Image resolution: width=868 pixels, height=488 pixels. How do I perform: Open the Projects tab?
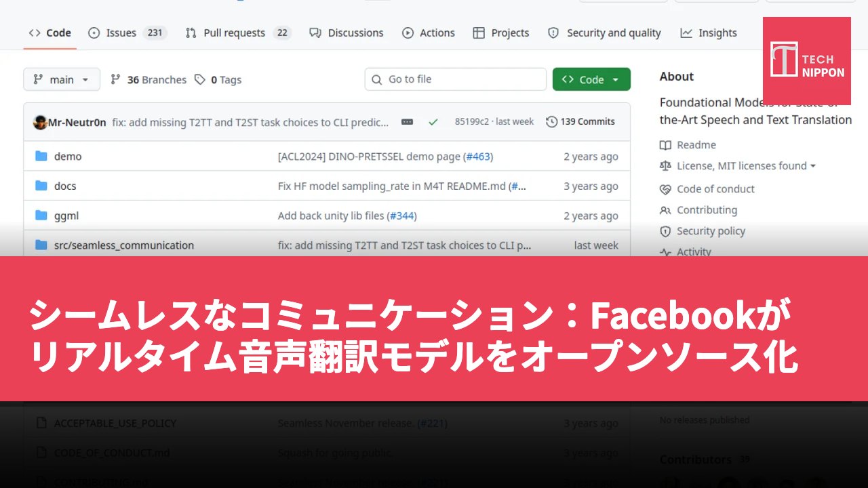[501, 33]
